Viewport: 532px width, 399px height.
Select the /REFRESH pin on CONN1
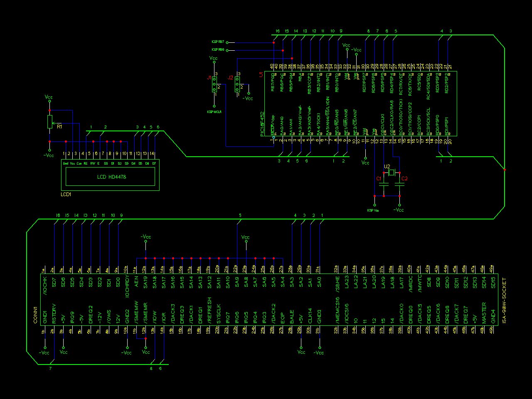[209, 310]
